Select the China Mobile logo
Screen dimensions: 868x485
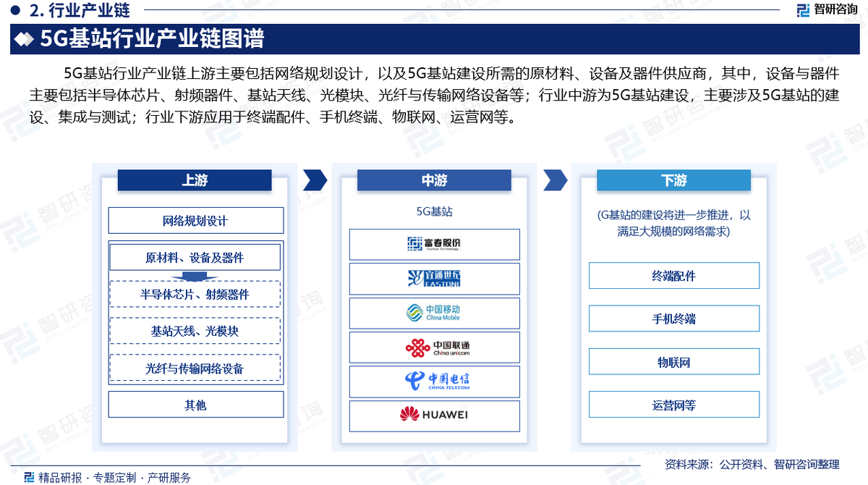(434, 313)
